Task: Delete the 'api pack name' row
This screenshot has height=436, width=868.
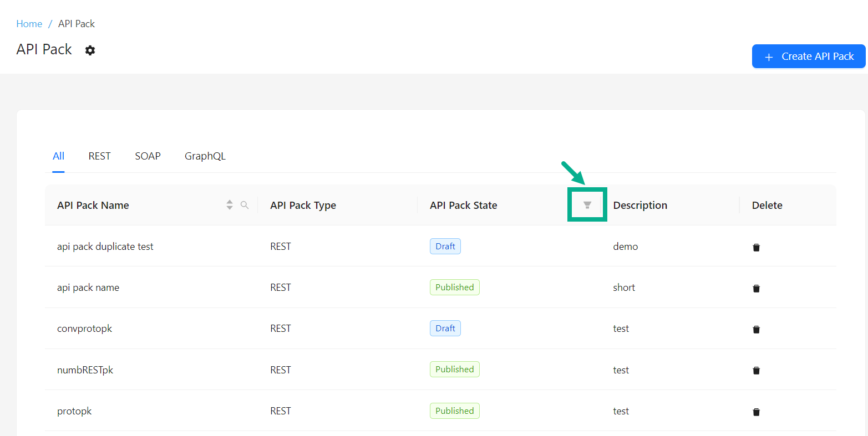Action: [756, 288]
